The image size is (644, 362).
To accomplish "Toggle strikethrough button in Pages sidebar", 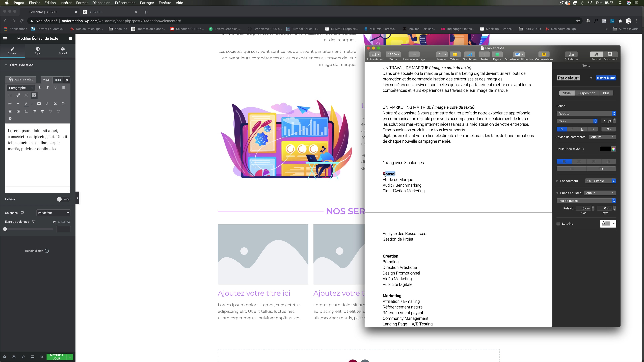I will click(x=593, y=129).
